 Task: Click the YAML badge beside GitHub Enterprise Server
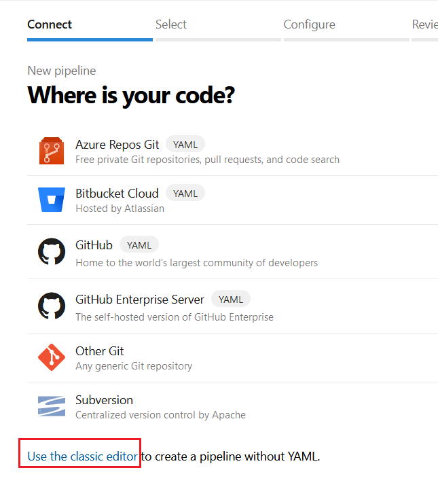231,300
